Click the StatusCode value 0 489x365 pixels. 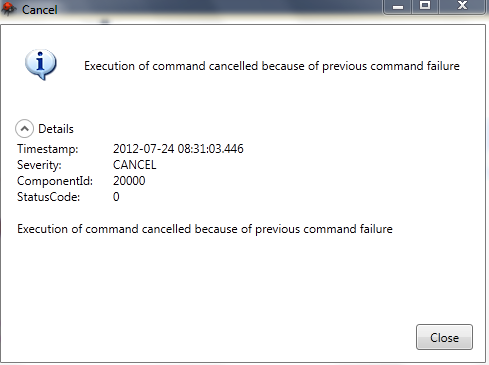[x=116, y=197]
